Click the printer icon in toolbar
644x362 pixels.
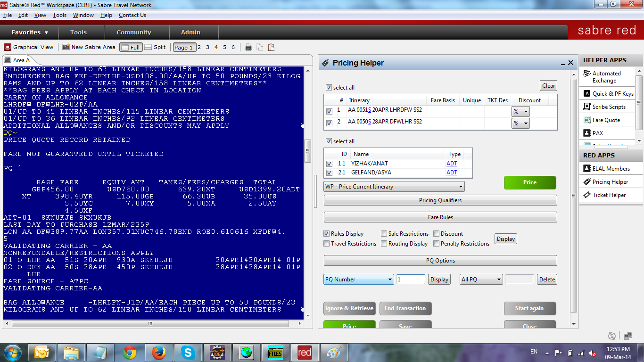[x=248, y=47]
